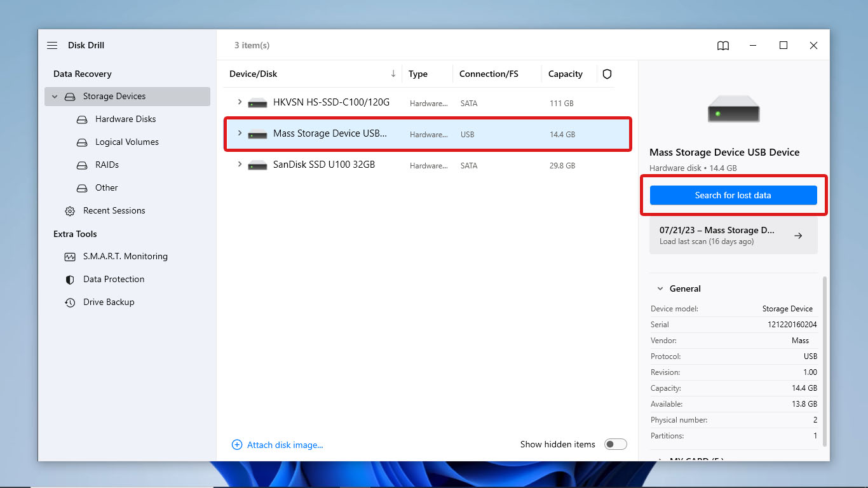868x488 pixels.
Task: Click the S.M.A.R.T. Monitoring heartbeat icon
Action: point(70,256)
